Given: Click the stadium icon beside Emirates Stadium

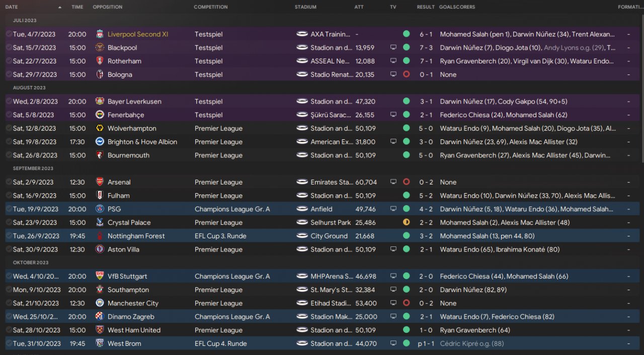Looking at the screenshot, I should coord(302,182).
